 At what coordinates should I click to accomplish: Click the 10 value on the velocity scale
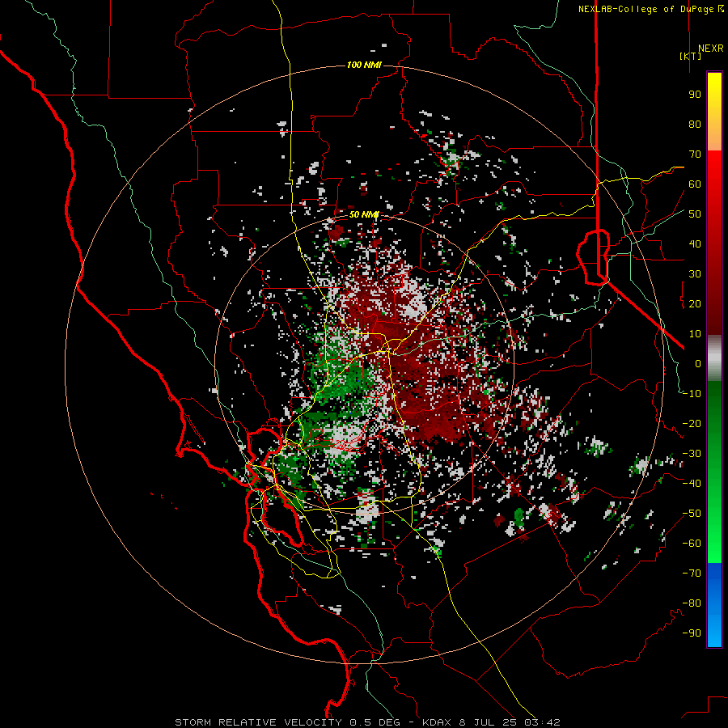(x=695, y=334)
